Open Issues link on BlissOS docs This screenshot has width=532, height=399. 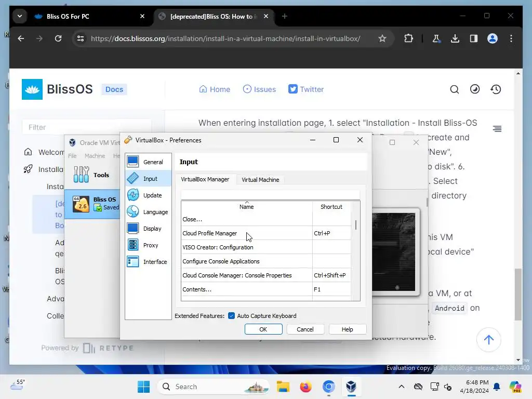coord(259,89)
